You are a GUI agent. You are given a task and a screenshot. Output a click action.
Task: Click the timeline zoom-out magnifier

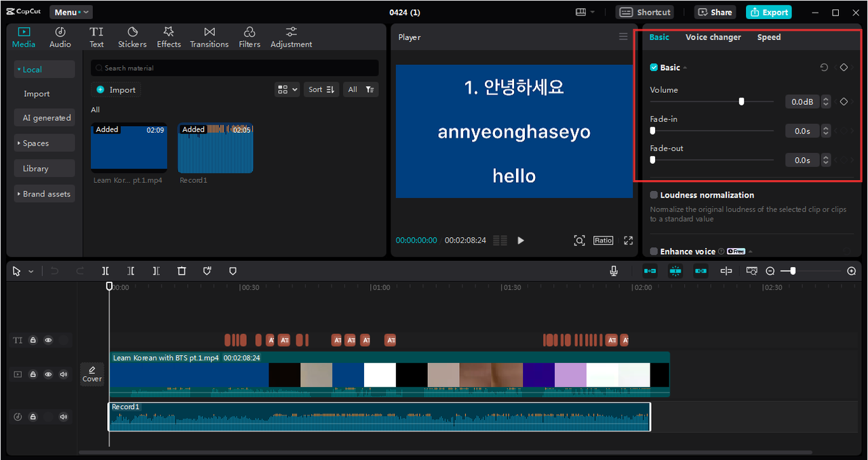tap(770, 271)
